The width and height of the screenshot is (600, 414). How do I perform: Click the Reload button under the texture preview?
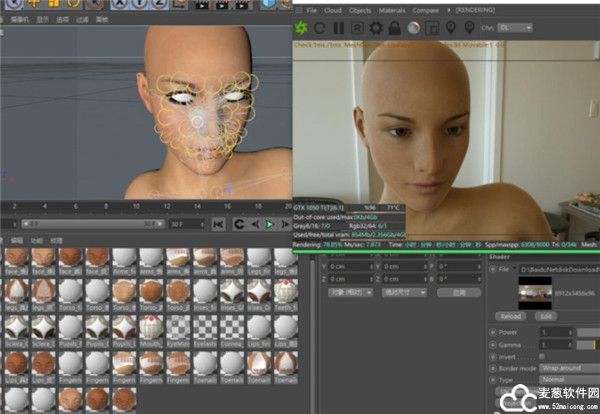point(509,315)
